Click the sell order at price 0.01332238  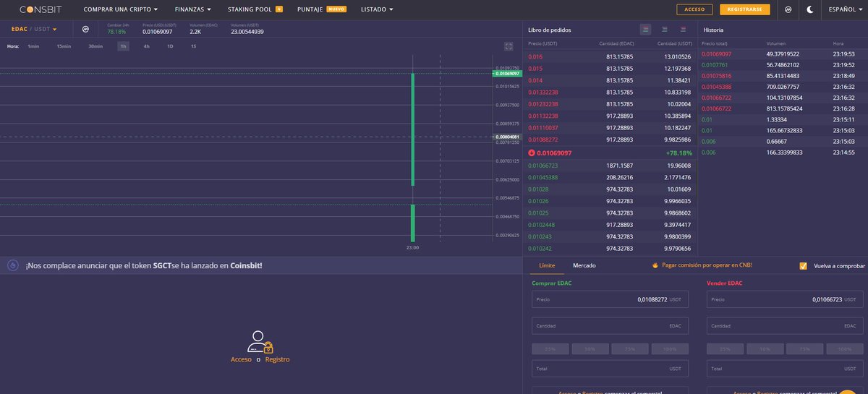tap(610, 93)
